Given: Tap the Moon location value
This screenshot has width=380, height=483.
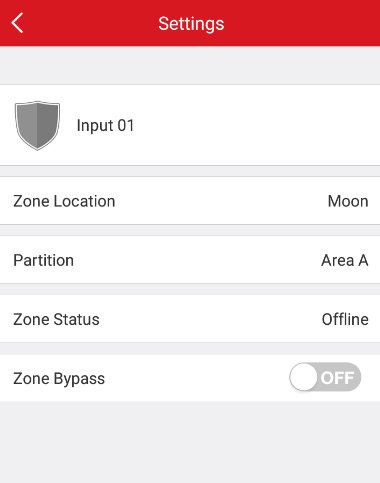Looking at the screenshot, I should (348, 201).
